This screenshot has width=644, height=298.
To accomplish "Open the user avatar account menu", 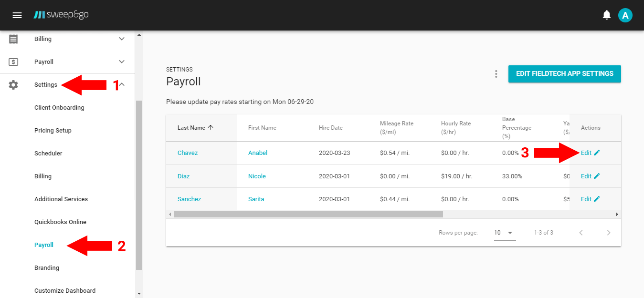I will point(625,15).
